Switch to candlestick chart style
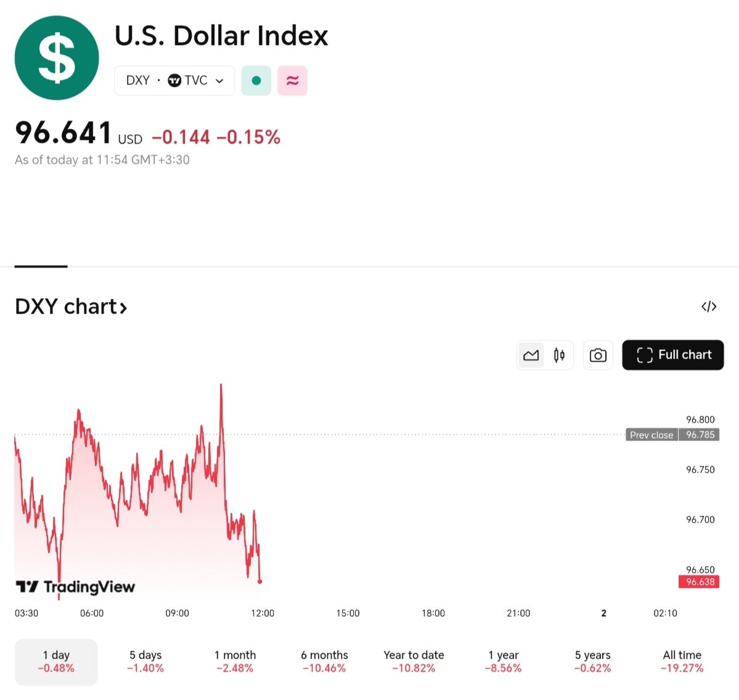This screenshot has width=739, height=700. (x=559, y=355)
